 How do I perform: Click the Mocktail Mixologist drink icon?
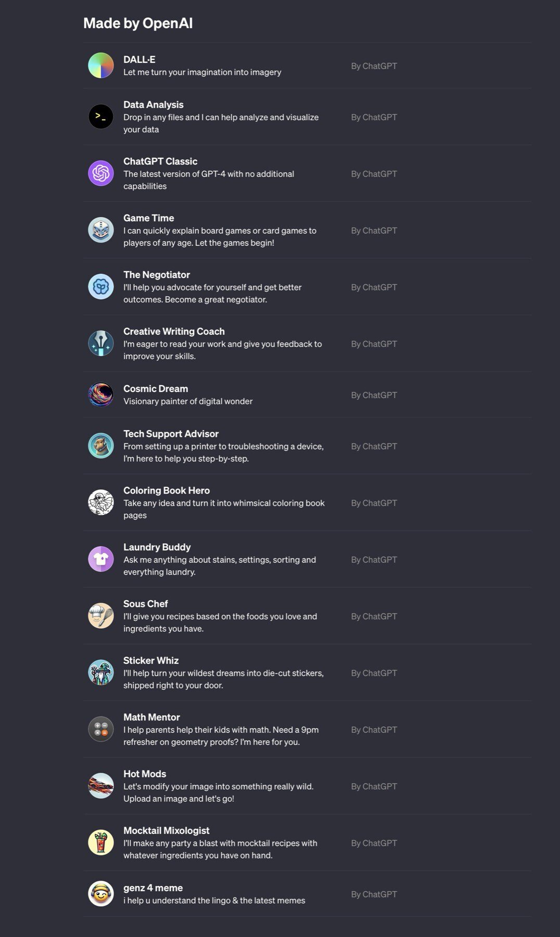[101, 843]
